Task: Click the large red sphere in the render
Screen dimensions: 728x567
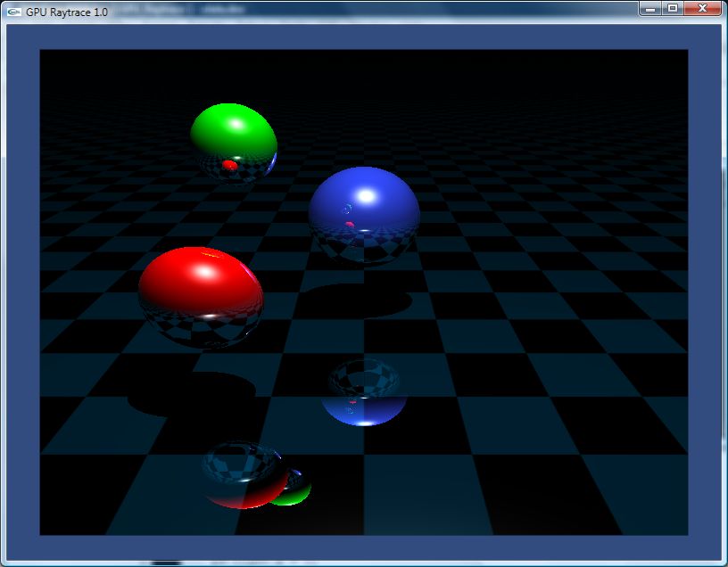Action: [x=201, y=297]
